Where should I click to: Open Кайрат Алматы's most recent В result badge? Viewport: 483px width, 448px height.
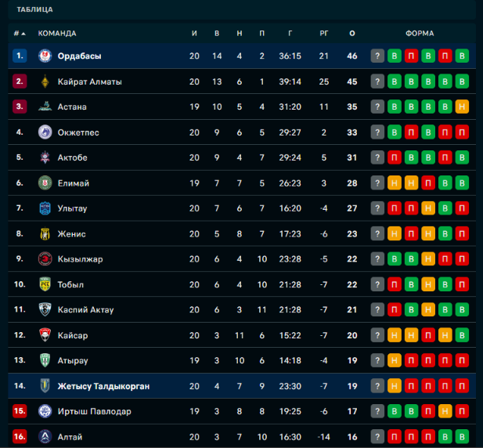click(395, 81)
